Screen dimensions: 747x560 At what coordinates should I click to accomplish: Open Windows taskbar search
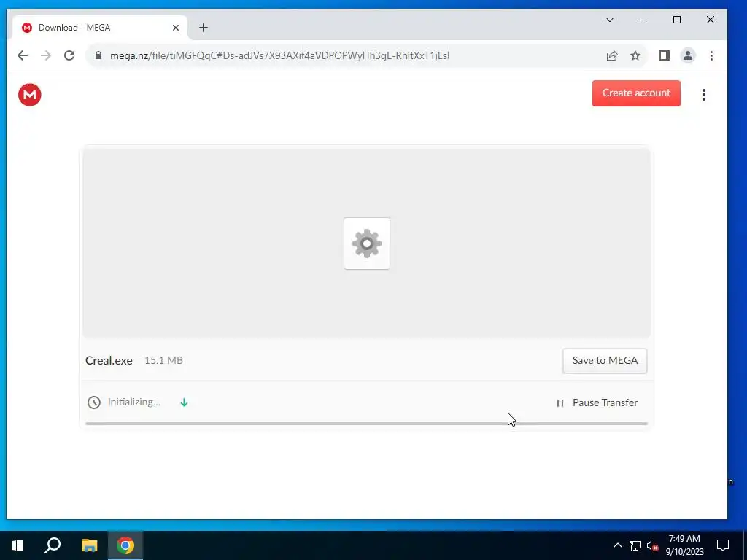(53, 545)
